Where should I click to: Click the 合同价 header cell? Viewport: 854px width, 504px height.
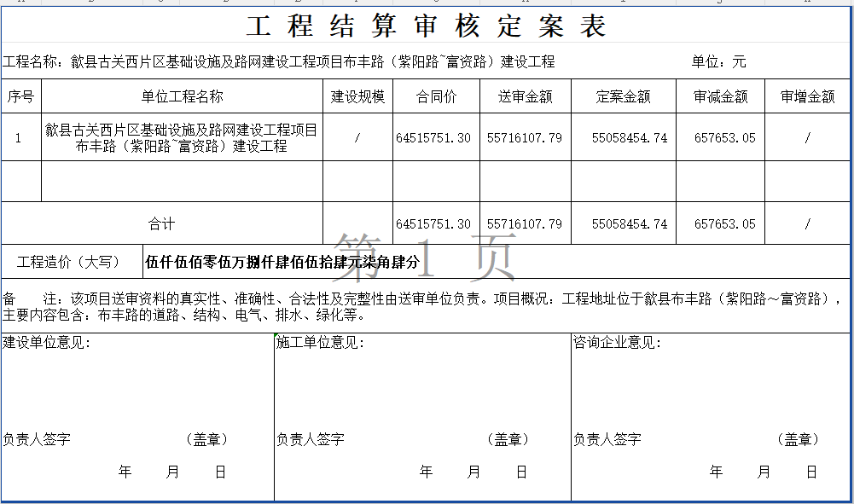point(436,97)
